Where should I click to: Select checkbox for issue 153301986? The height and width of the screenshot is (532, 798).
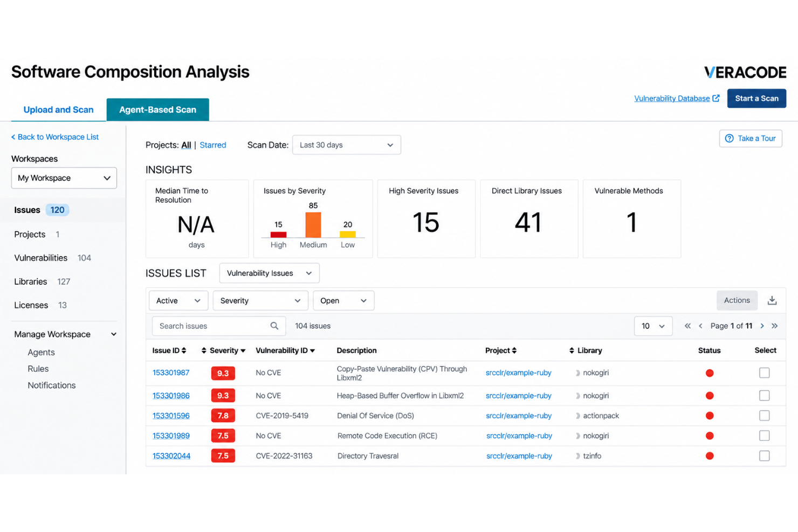click(x=764, y=396)
